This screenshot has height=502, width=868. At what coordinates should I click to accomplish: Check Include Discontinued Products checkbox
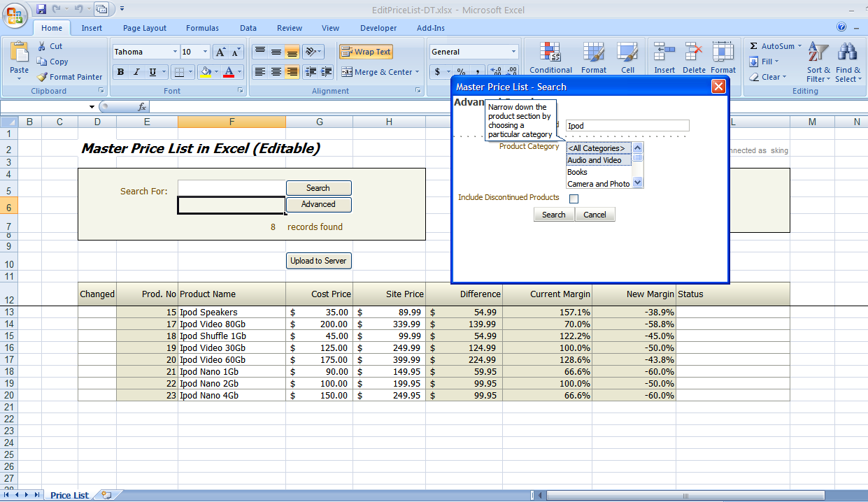pos(574,199)
